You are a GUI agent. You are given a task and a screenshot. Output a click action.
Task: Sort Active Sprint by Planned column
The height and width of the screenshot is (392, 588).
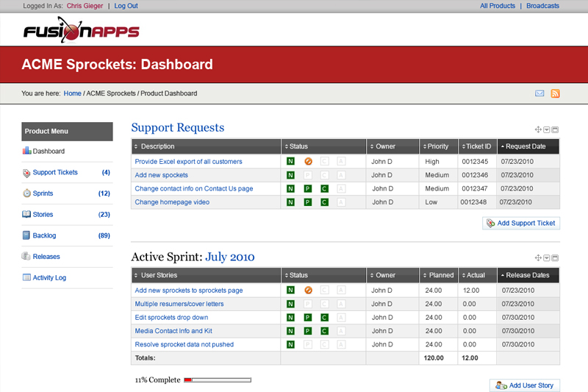[438, 275]
